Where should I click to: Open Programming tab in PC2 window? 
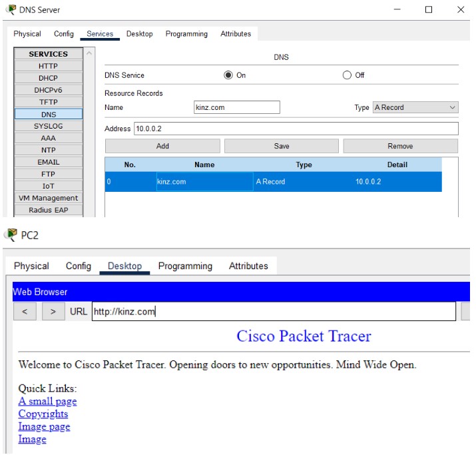point(185,266)
